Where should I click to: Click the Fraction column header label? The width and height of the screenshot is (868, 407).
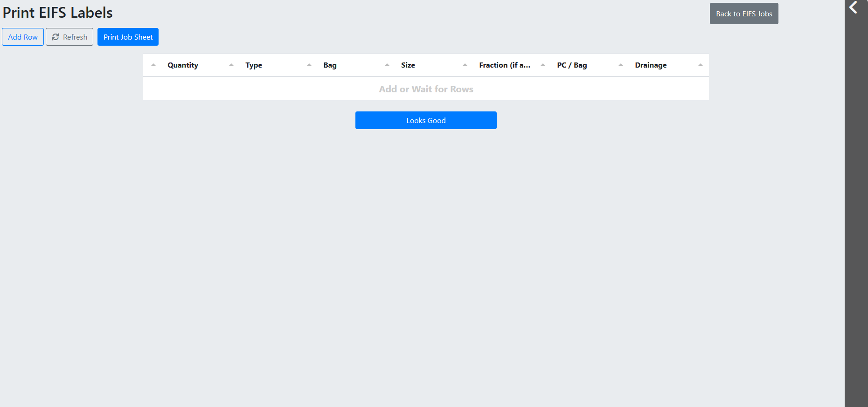[504, 65]
